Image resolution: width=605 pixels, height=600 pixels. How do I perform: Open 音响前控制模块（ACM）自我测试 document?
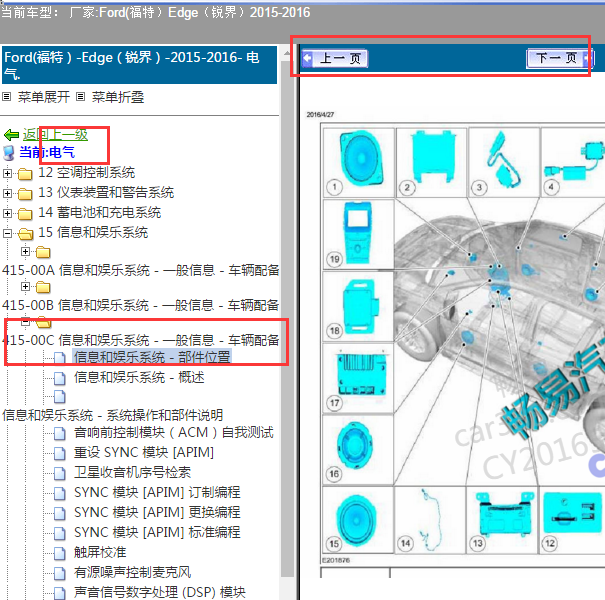pyautogui.click(x=174, y=433)
